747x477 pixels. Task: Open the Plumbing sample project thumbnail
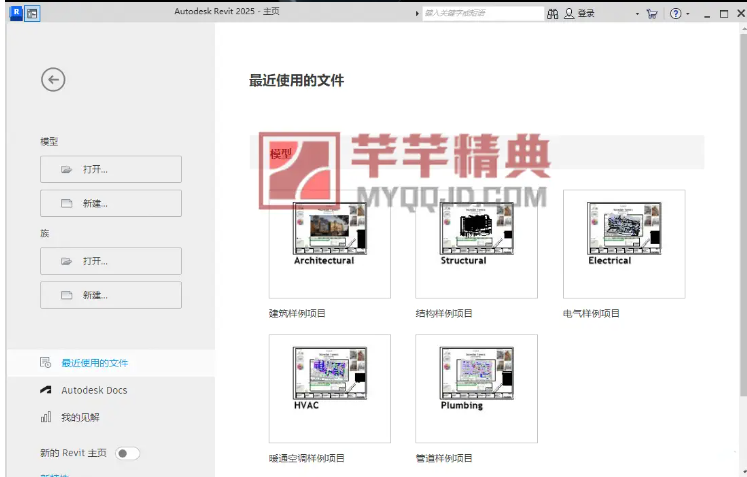476,389
